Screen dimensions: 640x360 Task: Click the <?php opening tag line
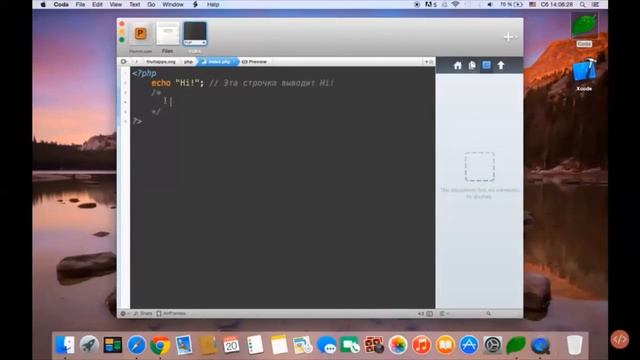144,73
